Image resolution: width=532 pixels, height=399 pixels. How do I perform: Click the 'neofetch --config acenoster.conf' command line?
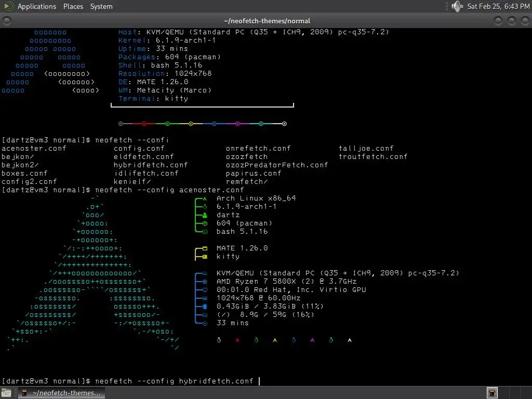click(x=169, y=190)
